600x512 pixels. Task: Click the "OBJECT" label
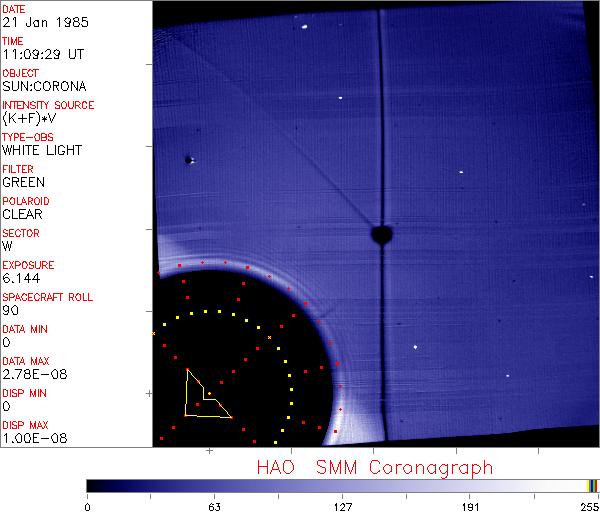tap(21, 73)
